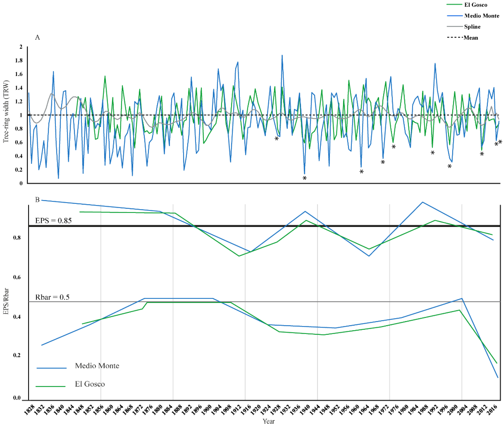The height and width of the screenshot is (425, 504).
Task: Click panel label B
Action: coord(37,200)
